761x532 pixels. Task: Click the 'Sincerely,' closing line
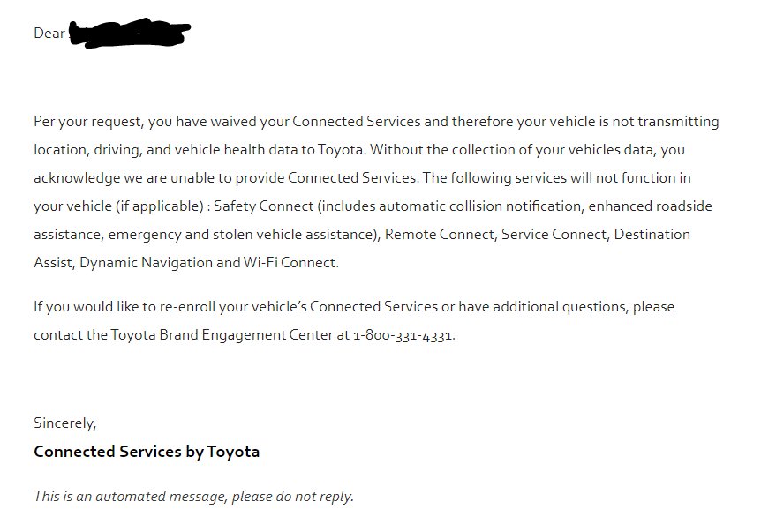tap(65, 423)
